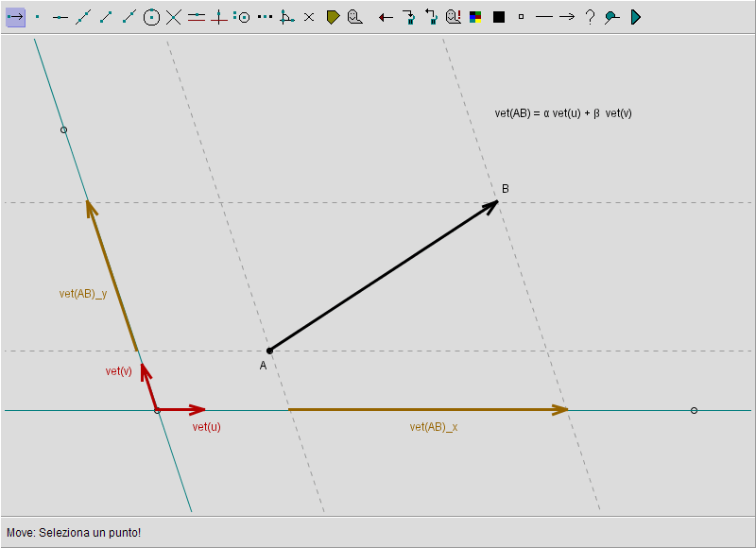
Task: Click the three-dots toolbar icon
Action: [x=265, y=17]
